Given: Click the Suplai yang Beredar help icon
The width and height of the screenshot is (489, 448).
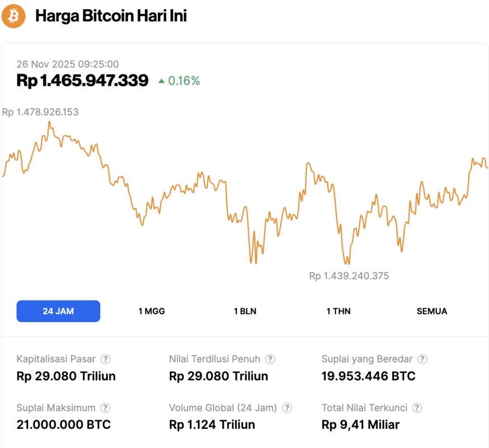Looking at the screenshot, I should tap(422, 359).
